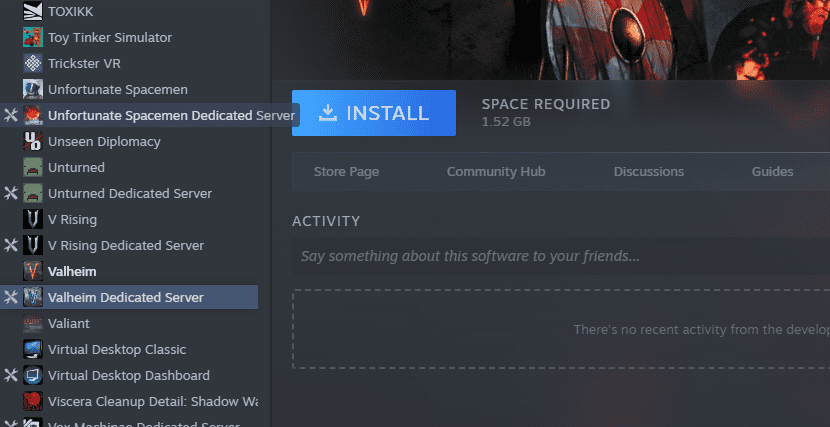830x427 pixels.
Task: Click the Unseen Diplomacy game icon
Action: coord(32,142)
